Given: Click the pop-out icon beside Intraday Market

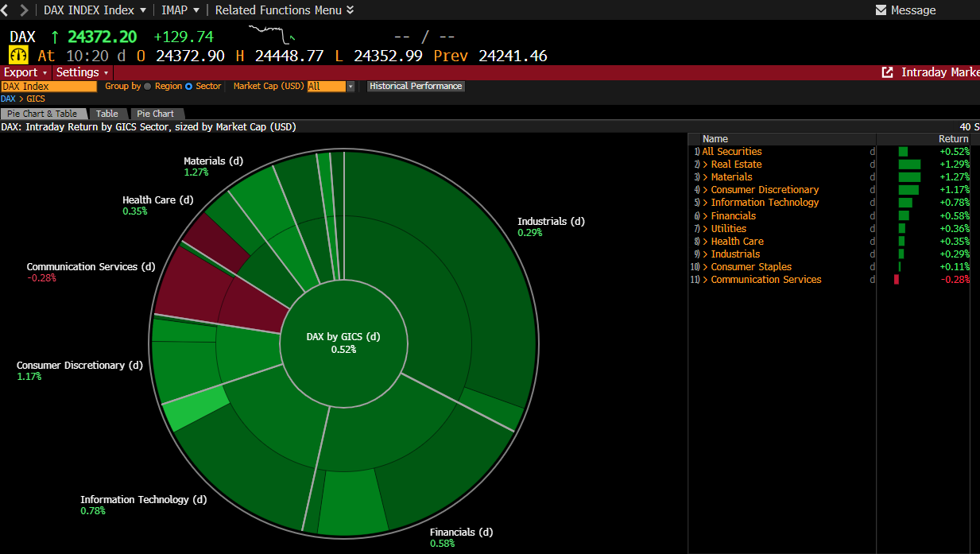Looking at the screenshot, I should (x=888, y=72).
